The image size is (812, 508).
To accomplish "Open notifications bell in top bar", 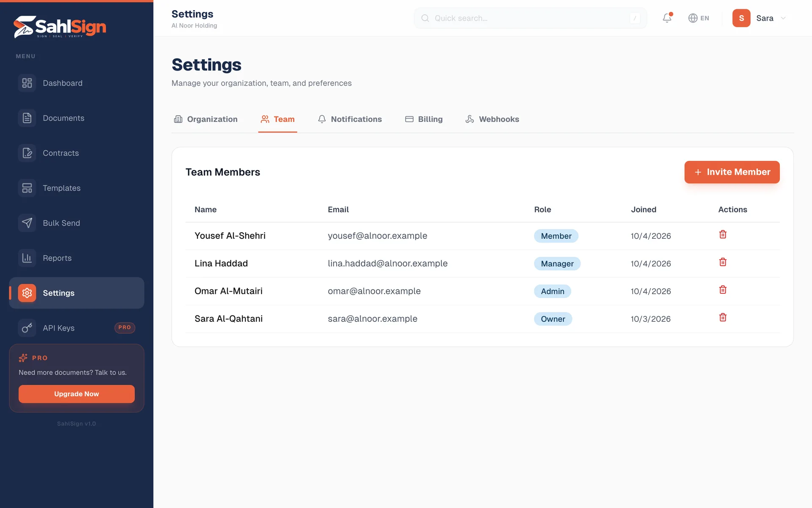I will tap(667, 18).
